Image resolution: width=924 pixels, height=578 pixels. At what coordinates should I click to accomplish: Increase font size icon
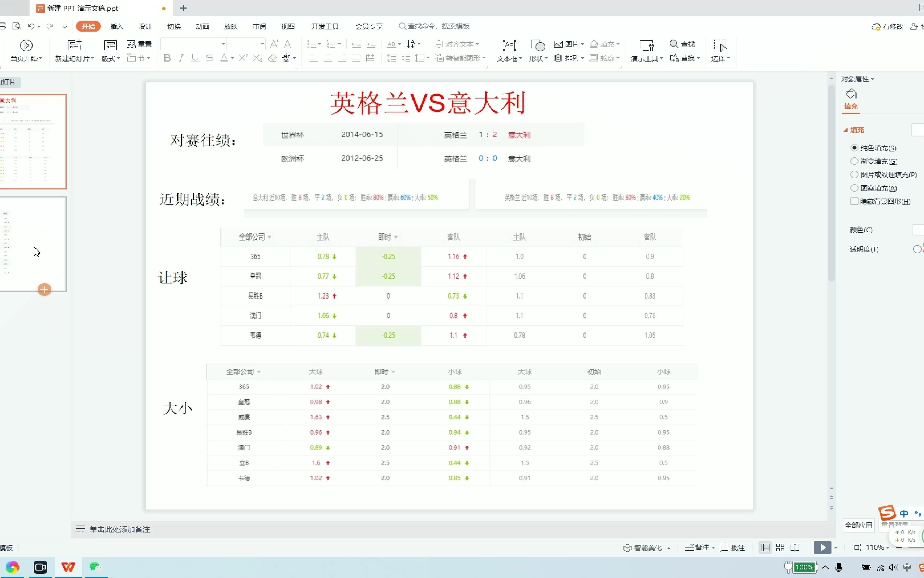[274, 44]
